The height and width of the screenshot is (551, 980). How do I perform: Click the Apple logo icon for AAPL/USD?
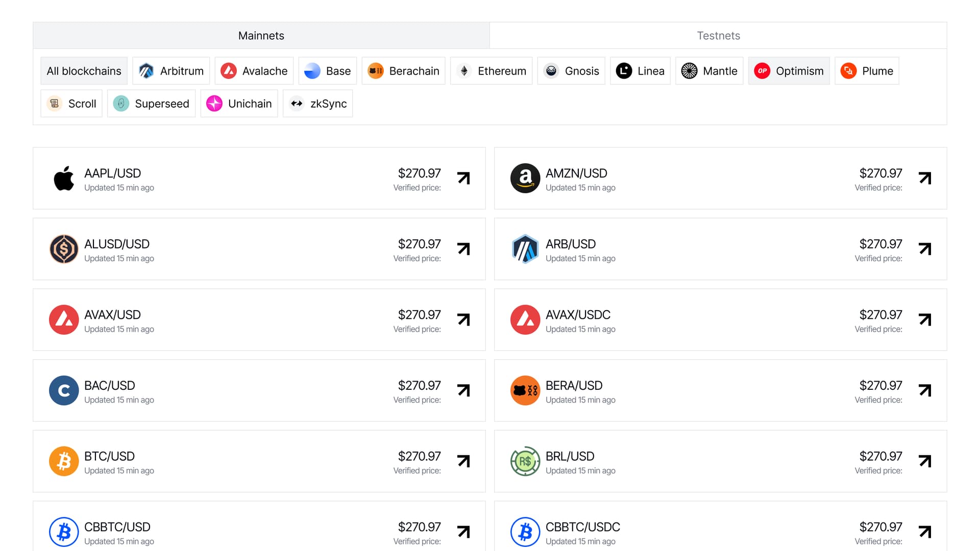[64, 178]
